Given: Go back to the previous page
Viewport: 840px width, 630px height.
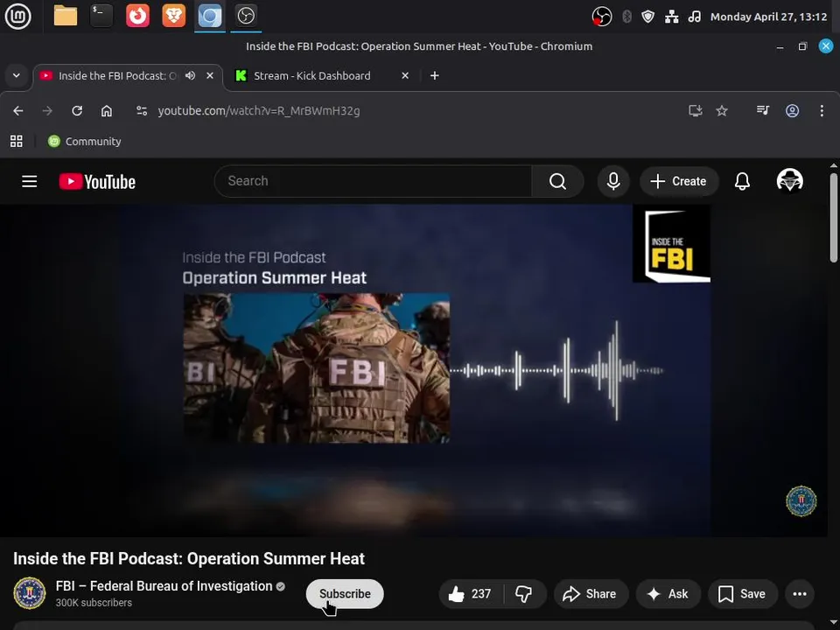Looking at the screenshot, I should tap(18, 111).
